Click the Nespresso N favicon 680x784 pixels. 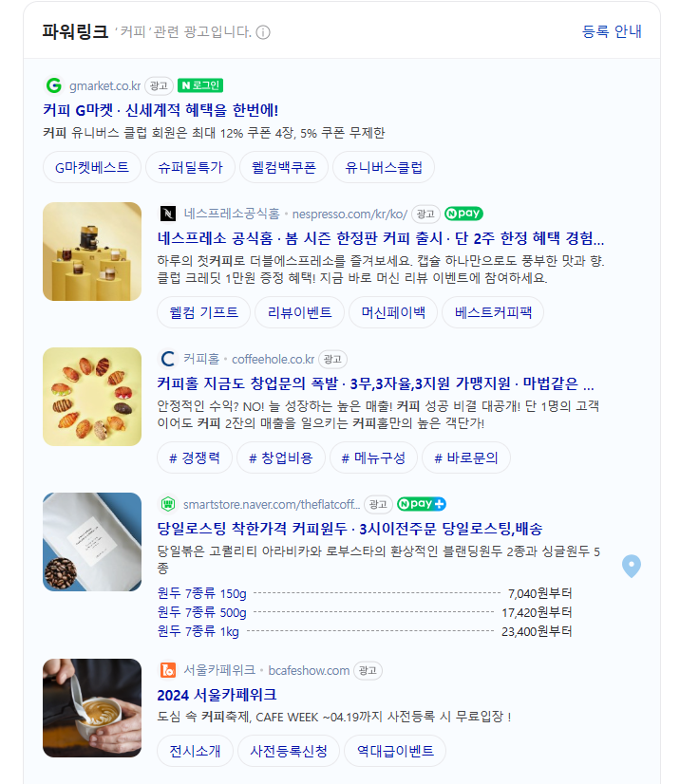click(x=167, y=214)
